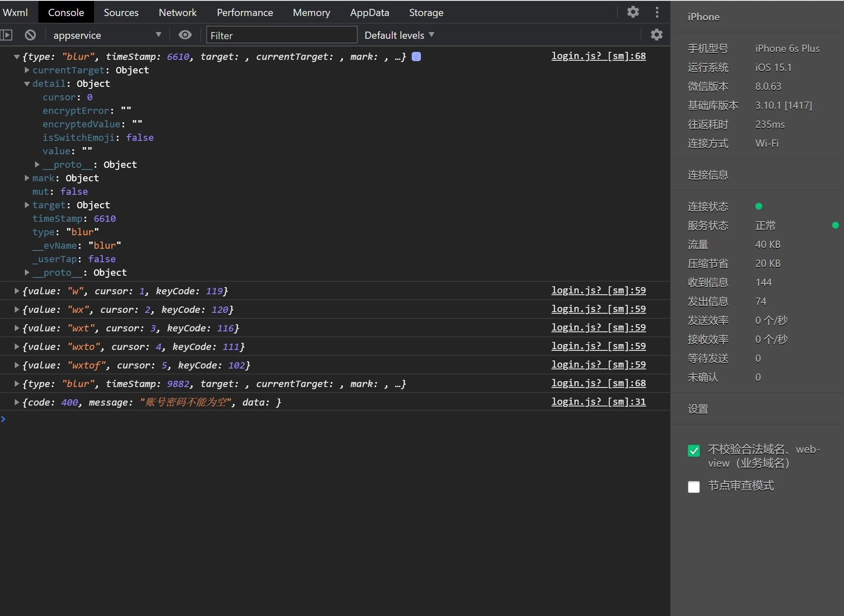Image resolution: width=844 pixels, height=616 pixels.
Task: Open DevTools settings gear in tab bar
Action: coord(633,12)
